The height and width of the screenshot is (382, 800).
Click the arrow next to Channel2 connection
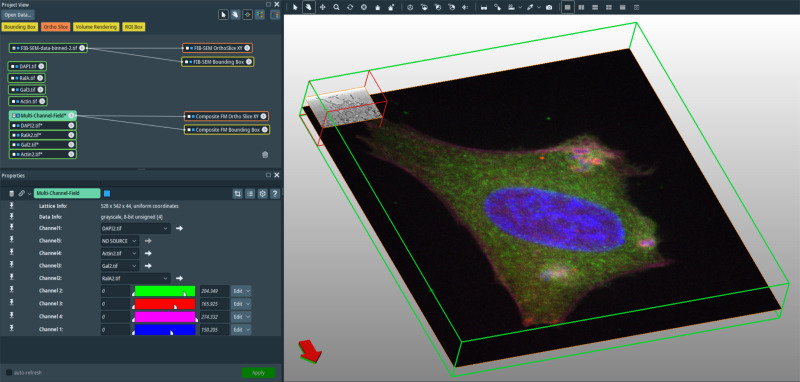[x=179, y=278]
